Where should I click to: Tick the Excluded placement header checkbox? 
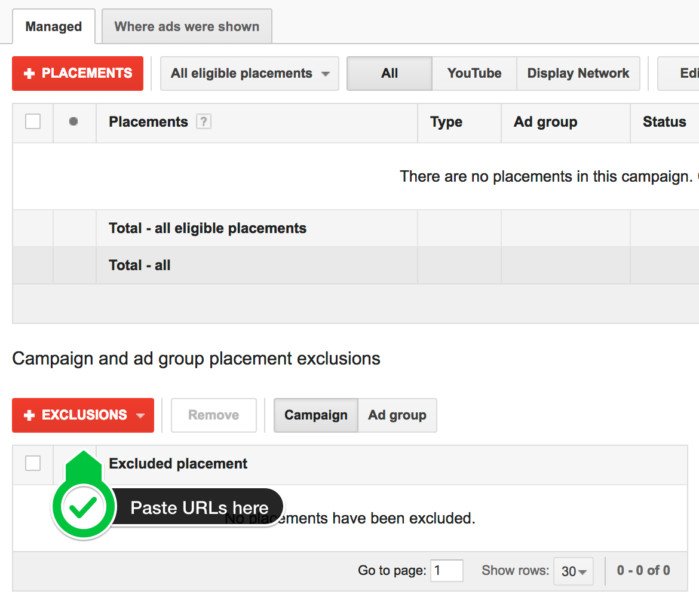pos(33,463)
